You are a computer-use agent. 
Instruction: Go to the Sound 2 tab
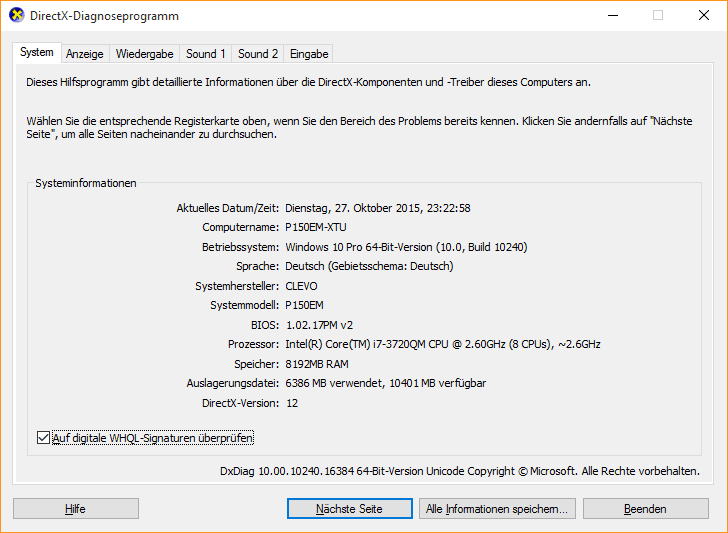tap(258, 54)
